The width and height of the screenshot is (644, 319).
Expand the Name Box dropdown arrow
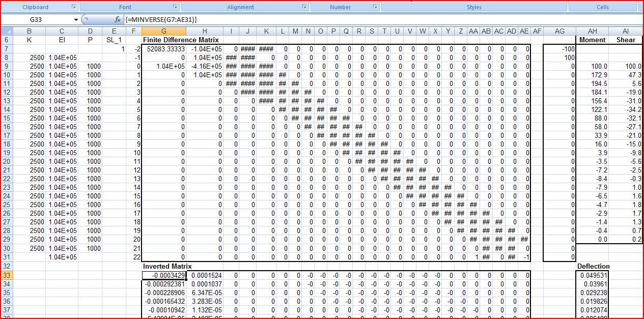click(76, 19)
